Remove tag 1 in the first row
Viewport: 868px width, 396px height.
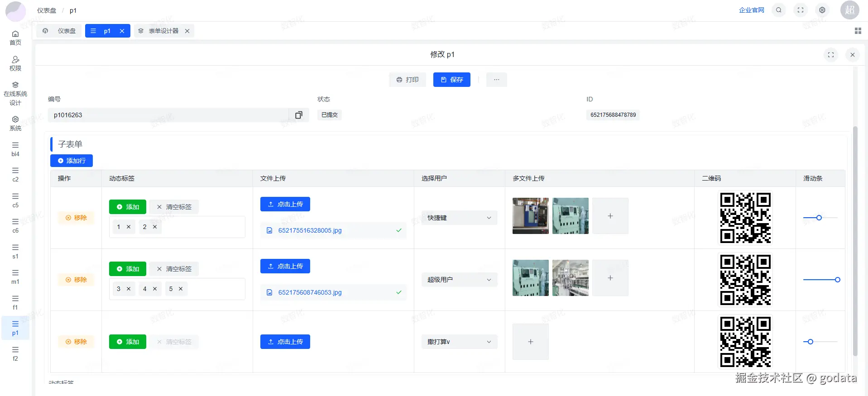[129, 227]
